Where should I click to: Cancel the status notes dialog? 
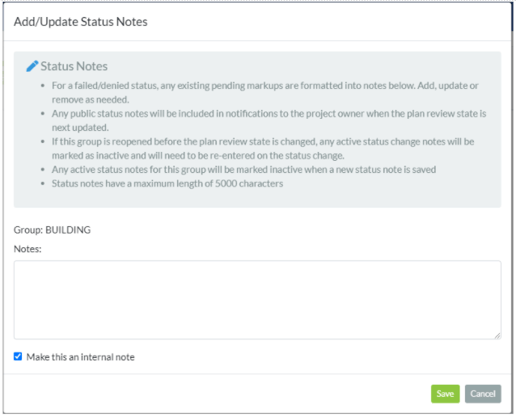coord(483,394)
